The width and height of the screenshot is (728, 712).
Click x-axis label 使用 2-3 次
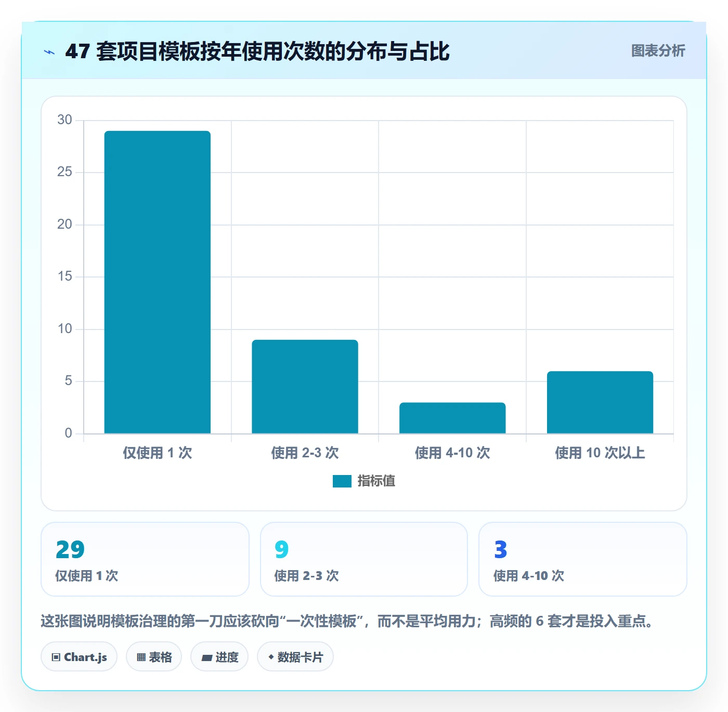(x=305, y=453)
